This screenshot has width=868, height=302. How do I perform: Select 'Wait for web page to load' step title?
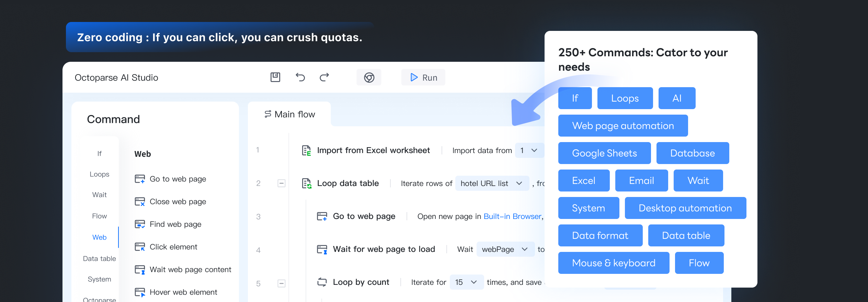[x=384, y=249]
